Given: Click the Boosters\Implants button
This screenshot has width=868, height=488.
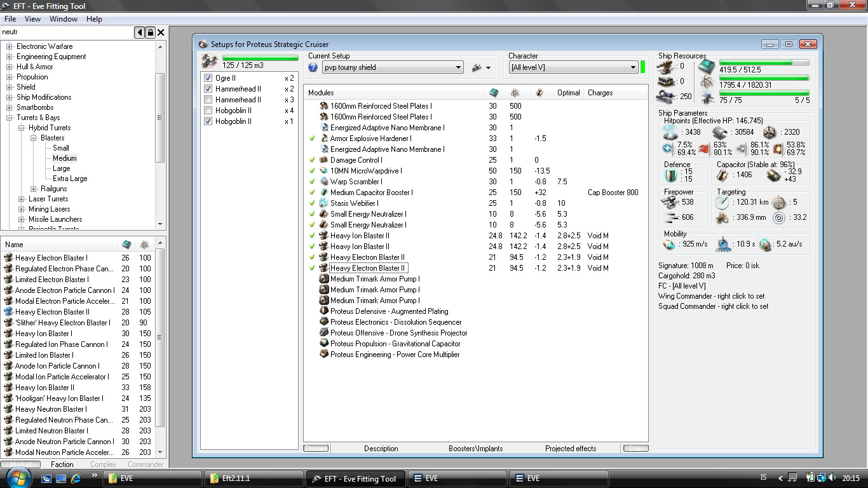Looking at the screenshot, I should pos(475,449).
